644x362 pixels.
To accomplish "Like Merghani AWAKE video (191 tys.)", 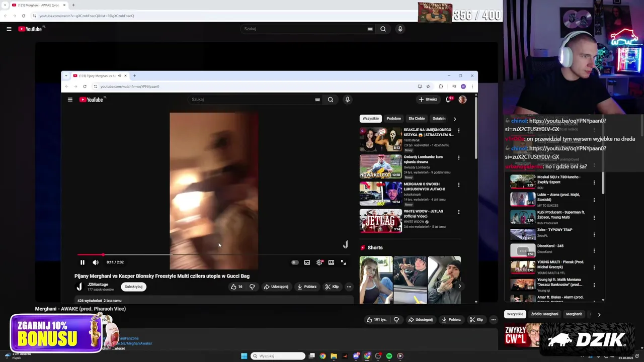I will pos(376,320).
